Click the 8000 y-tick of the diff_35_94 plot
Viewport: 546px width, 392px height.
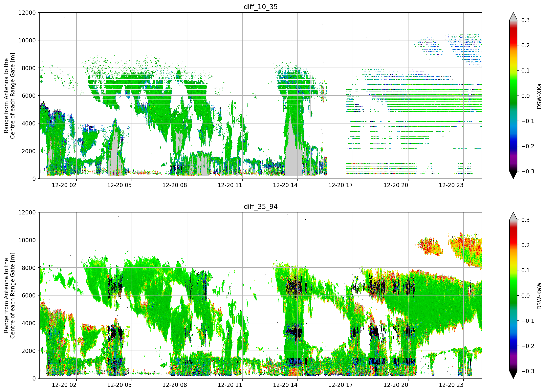[29, 268]
